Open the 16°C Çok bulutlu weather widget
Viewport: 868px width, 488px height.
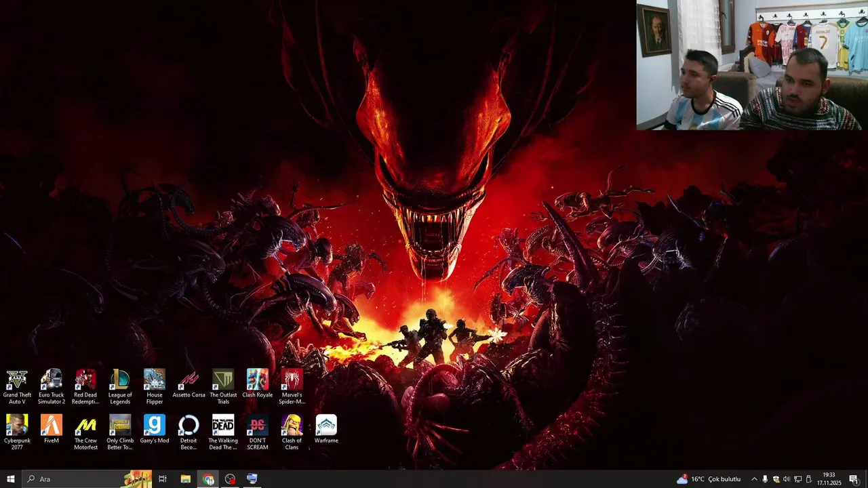coord(709,479)
